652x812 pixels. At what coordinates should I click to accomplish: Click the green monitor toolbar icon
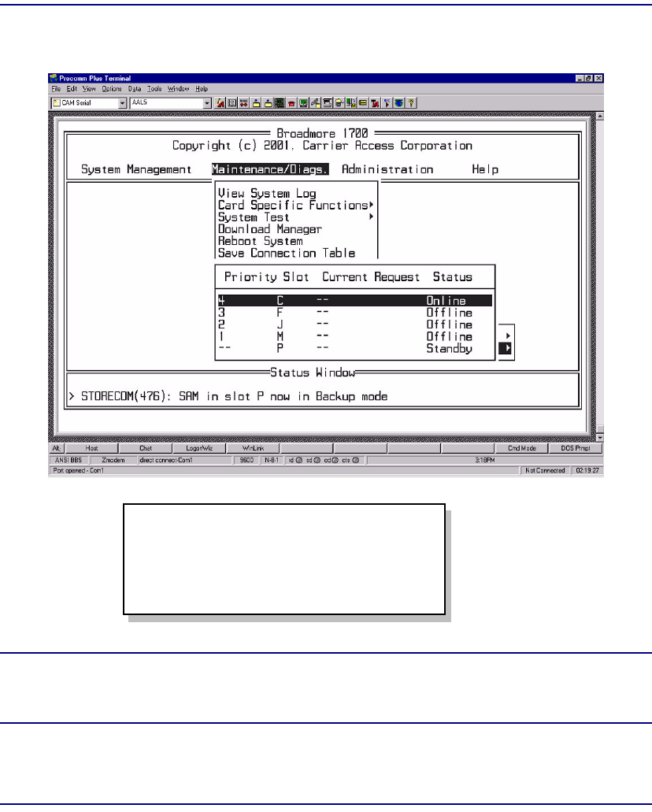[x=303, y=103]
